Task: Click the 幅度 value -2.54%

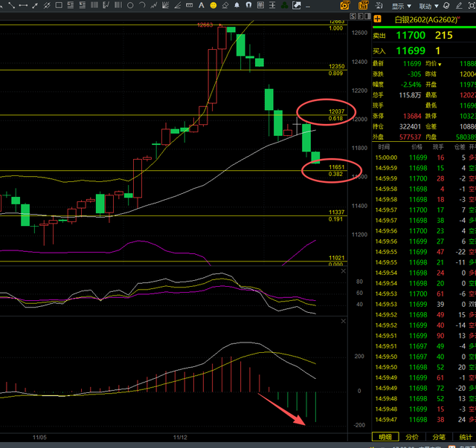Action: (x=411, y=85)
